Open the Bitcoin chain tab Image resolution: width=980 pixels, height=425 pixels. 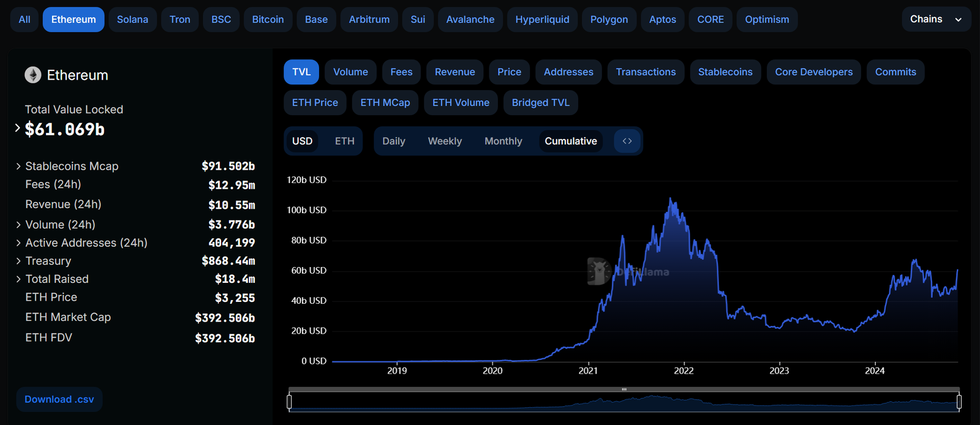(268, 19)
